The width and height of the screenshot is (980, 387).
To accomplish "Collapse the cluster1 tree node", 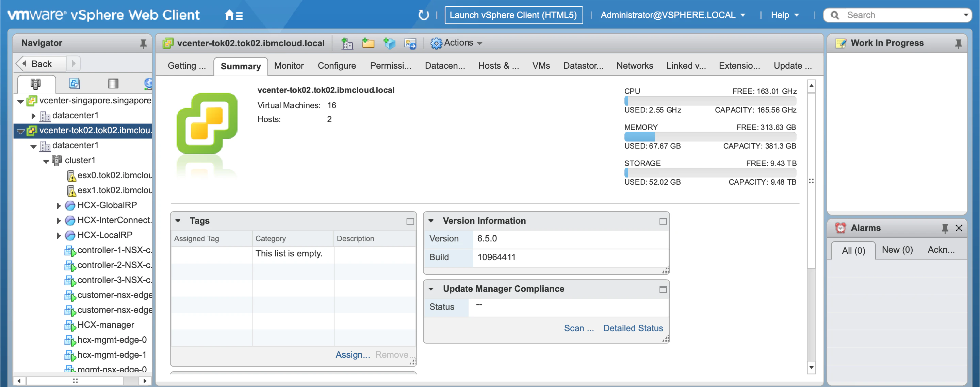I will (x=46, y=161).
